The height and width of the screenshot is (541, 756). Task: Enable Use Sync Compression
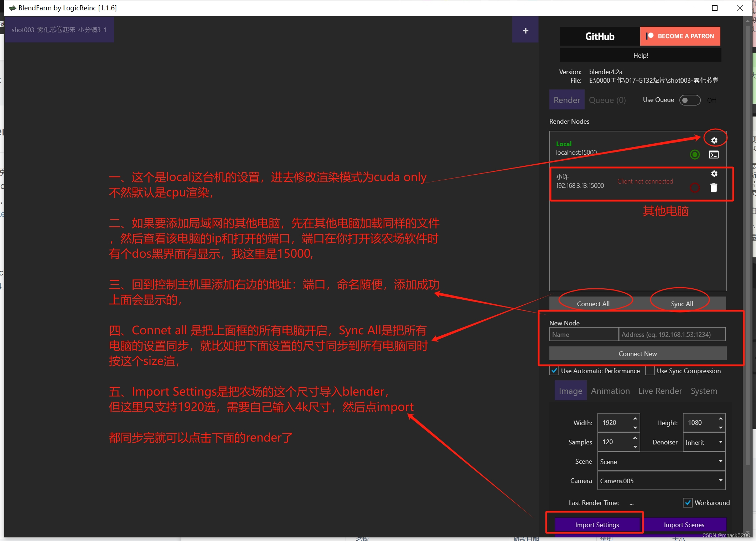[650, 371]
